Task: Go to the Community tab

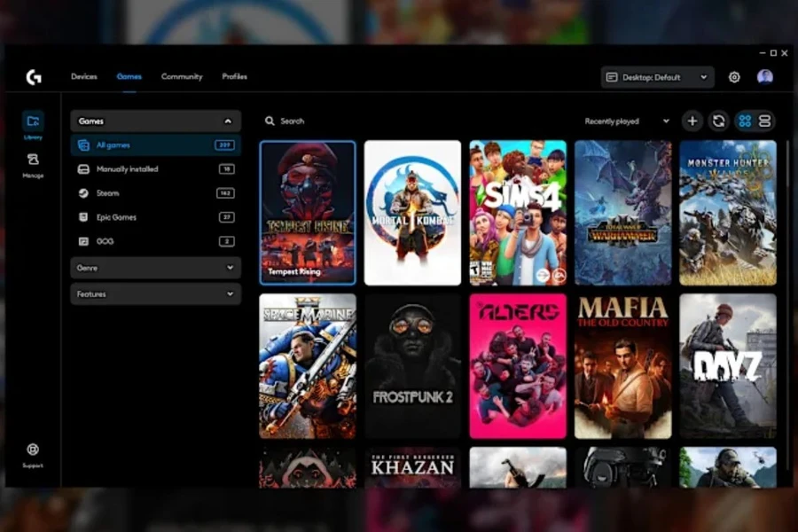Action: click(x=182, y=77)
